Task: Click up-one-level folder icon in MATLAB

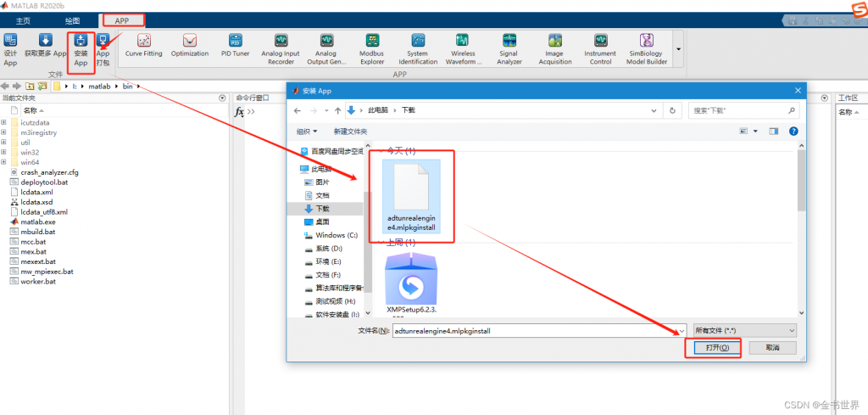Action: (30, 87)
